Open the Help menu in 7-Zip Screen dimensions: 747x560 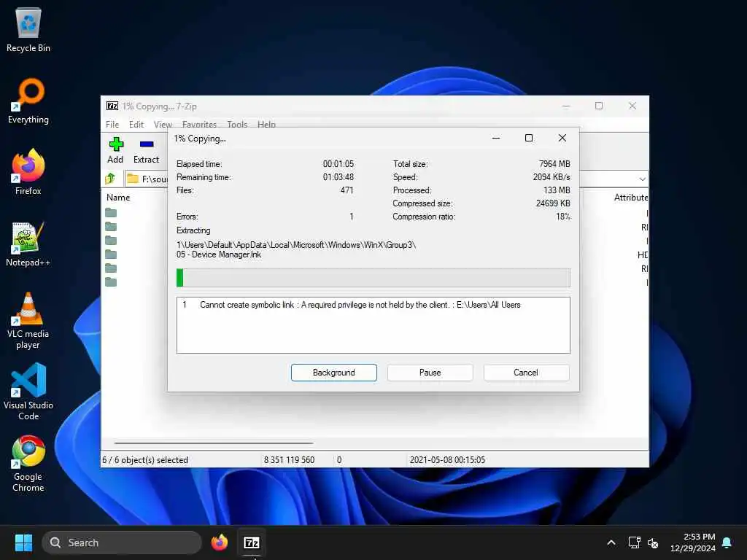pos(267,124)
